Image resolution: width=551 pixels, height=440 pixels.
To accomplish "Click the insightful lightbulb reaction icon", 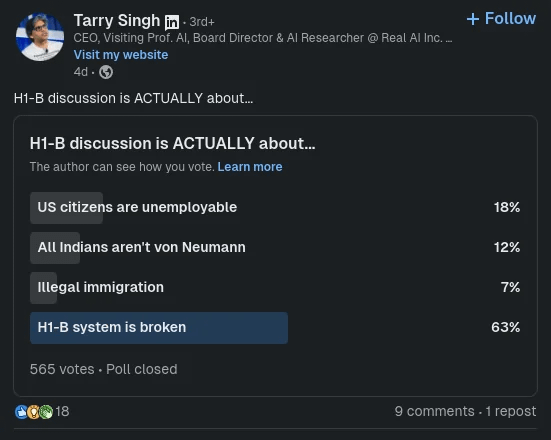I will [x=33, y=412].
